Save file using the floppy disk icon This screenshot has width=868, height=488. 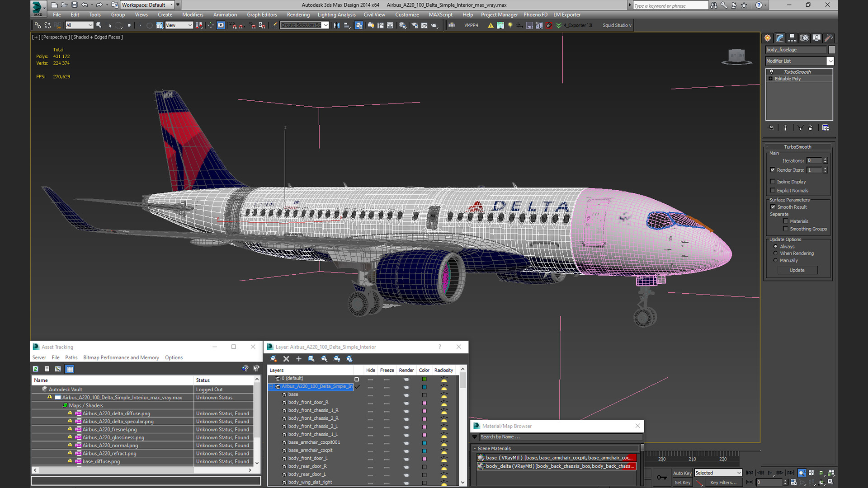click(x=75, y=5)
